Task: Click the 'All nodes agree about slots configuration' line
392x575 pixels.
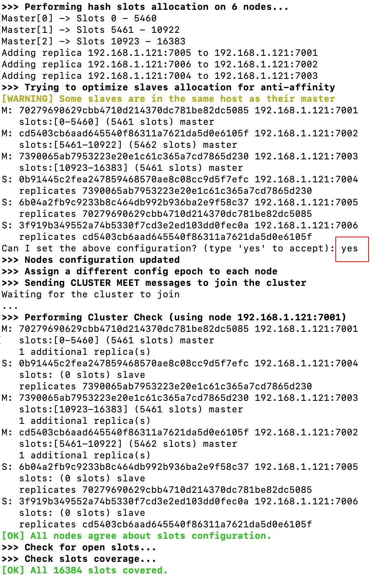Action: point(136,536)
